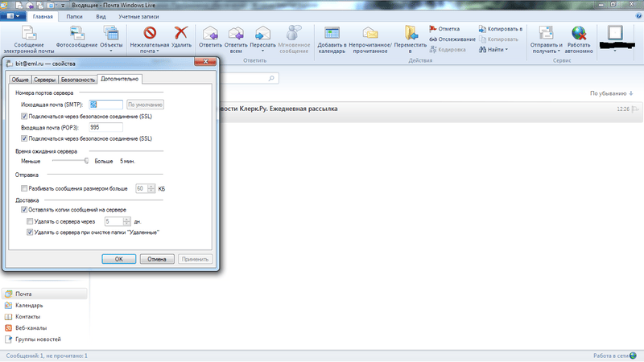This screenshot has height=362, width=644.
Task: Click Ответить всем icon
Action: coord(236,33)
